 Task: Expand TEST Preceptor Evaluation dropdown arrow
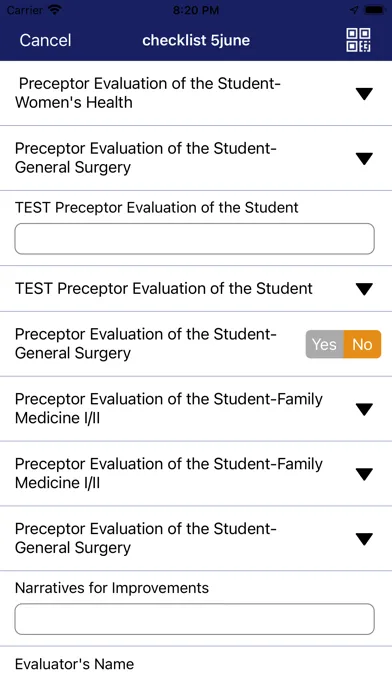point(364,289)
